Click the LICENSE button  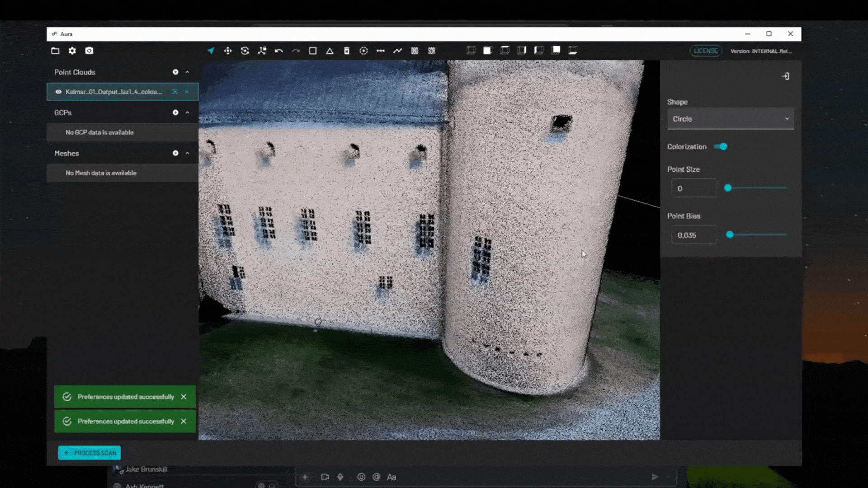(x=705, y=51)
